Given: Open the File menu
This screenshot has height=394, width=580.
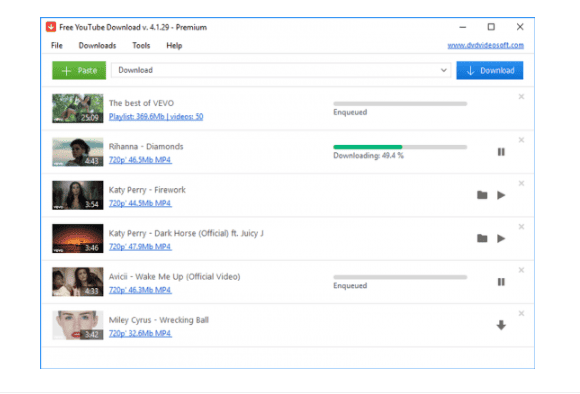Looking at the screenshot, I should point(57,46).
